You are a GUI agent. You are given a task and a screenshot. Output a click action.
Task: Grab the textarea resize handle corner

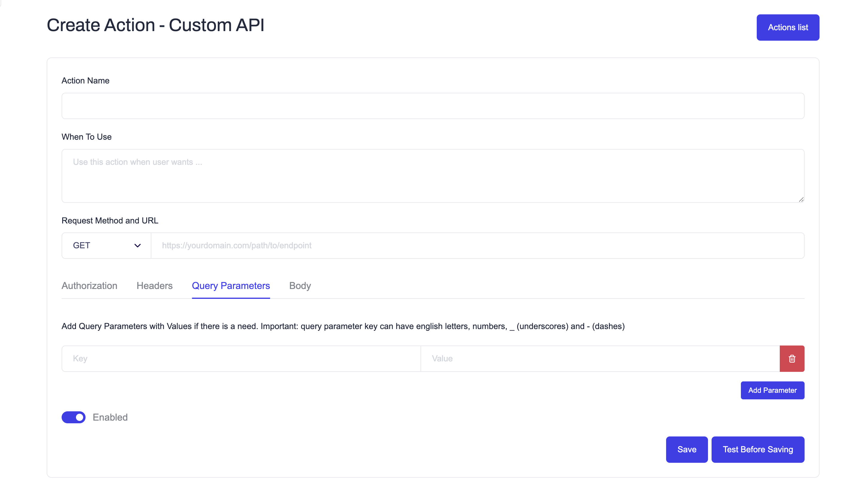pyautogui.click(x=801, y=200)
